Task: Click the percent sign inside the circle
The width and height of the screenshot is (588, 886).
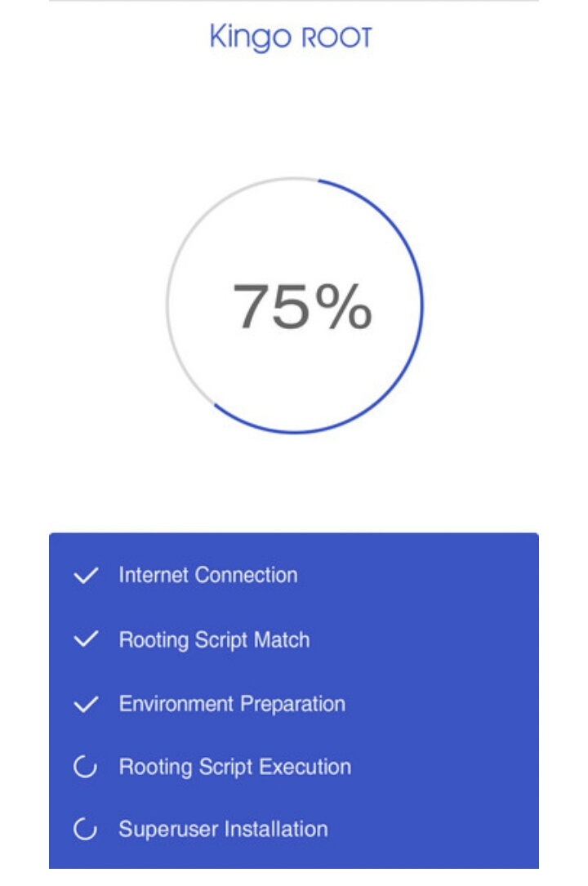Action: (343, 307)
